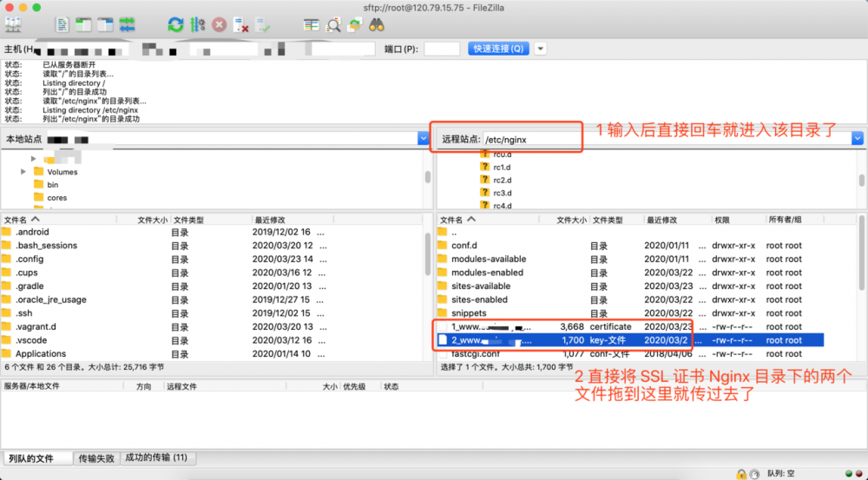The width and height of the screenshot is (868, 480).
Task: Toggle the transfer queue display
Action: 127,25
